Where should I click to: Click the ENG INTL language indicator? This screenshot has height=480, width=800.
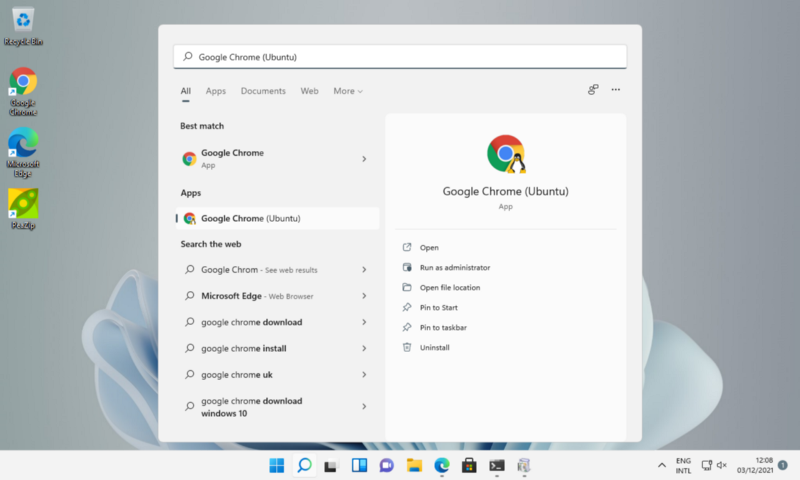tap(683, 465)
